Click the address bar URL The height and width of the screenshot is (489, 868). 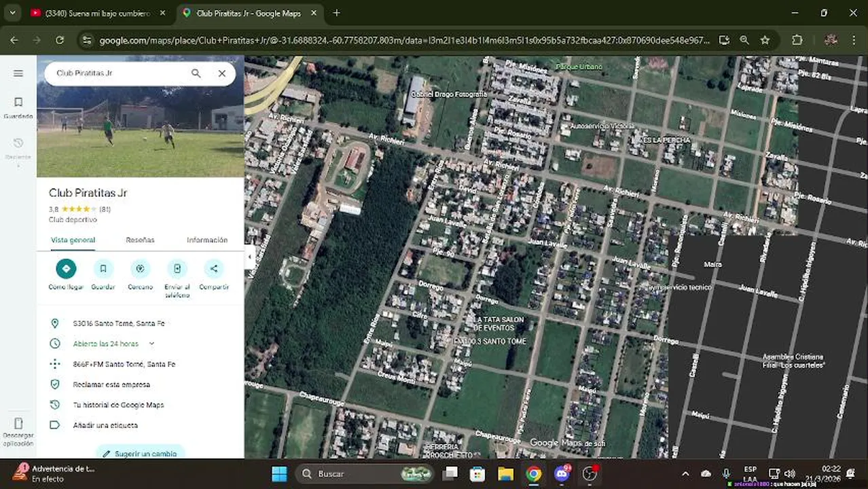404,40
